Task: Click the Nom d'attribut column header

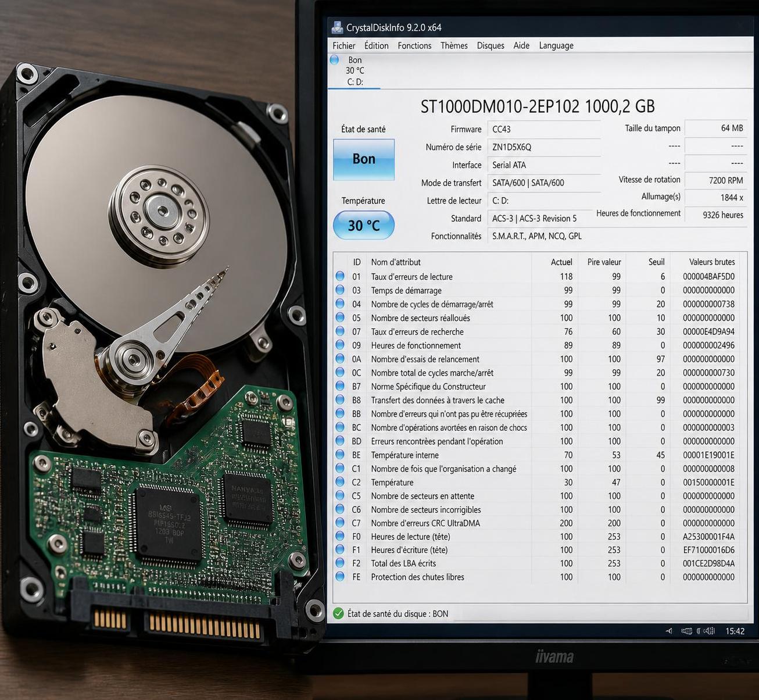Action: click(x=396, y=262)
